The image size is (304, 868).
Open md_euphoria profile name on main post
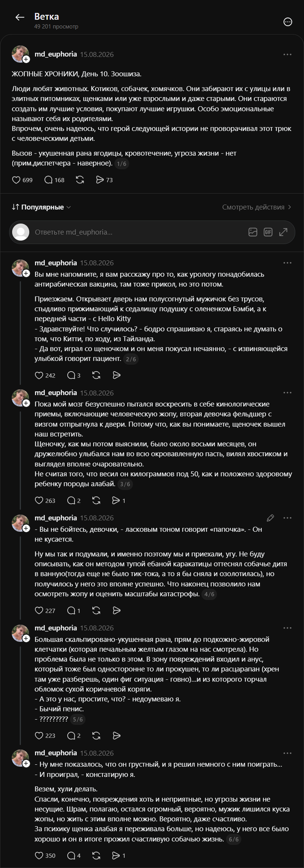click(x=56, y=54)
